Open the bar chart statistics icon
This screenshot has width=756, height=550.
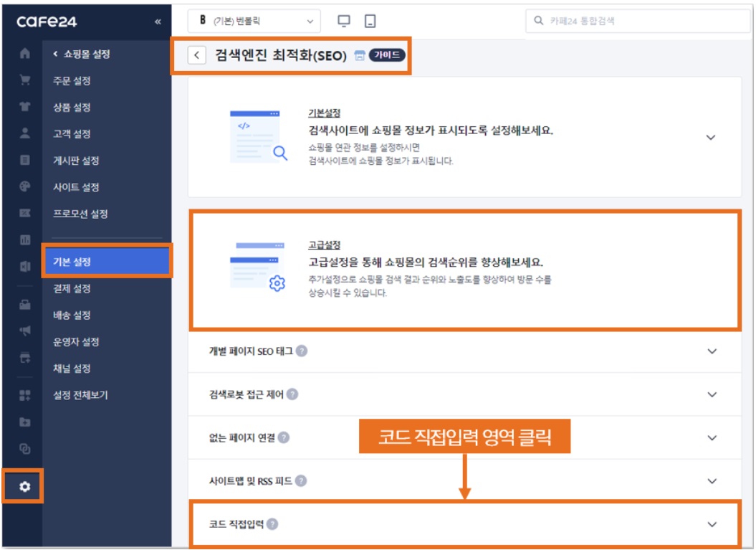pos(25,240)
